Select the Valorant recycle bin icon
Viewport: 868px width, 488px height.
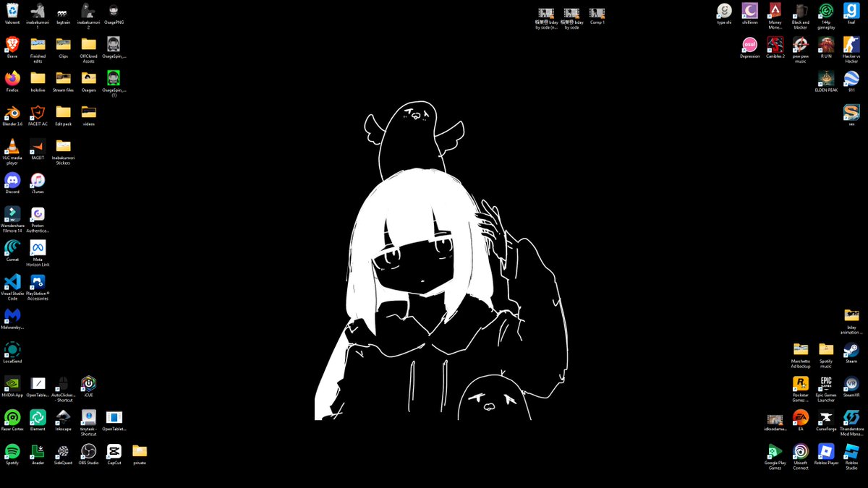[12, 11]
